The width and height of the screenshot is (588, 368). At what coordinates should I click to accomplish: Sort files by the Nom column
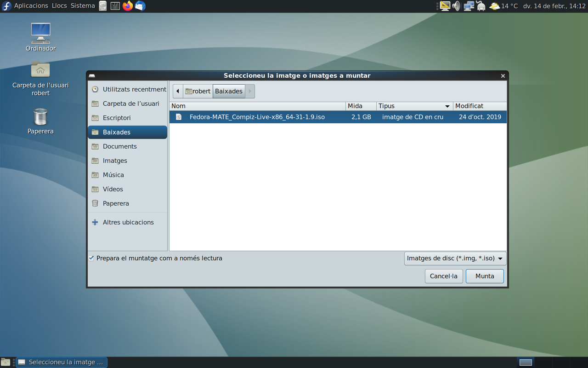tap(257, 106)
